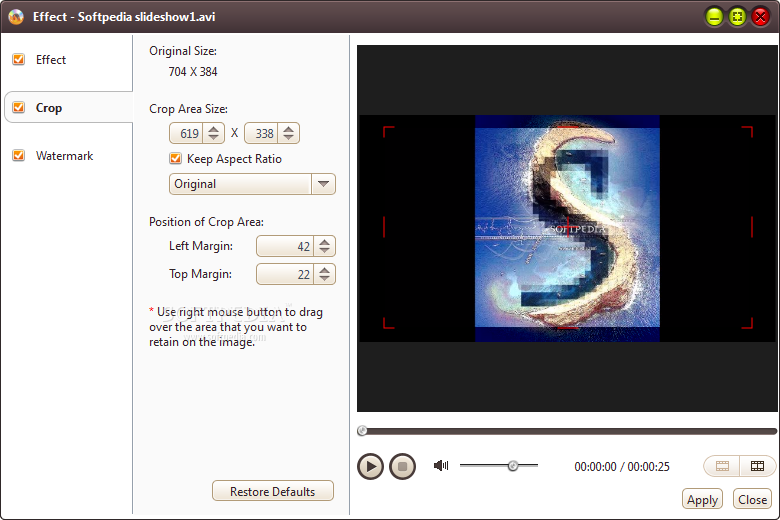Click the video seek bar handle

(362, 430)
